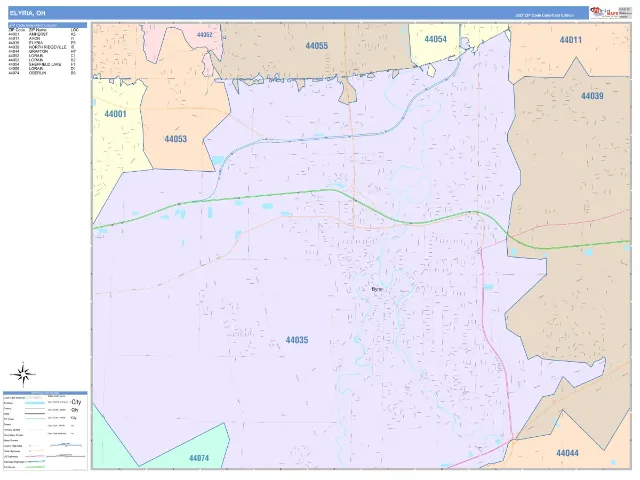Select the GRAFTON row in ZIP index

42,51
